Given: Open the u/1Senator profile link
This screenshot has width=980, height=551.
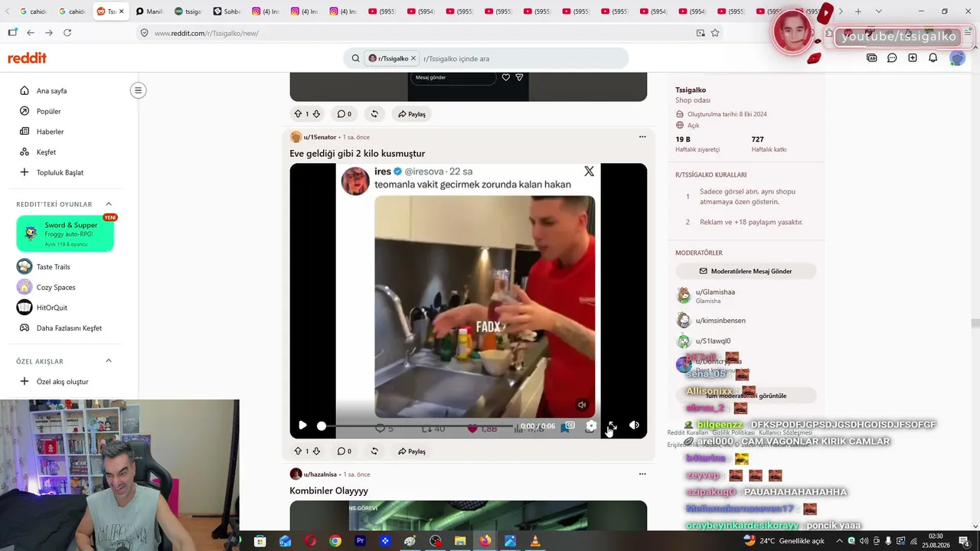Looking at the screenshot, I should coord(320,137).
